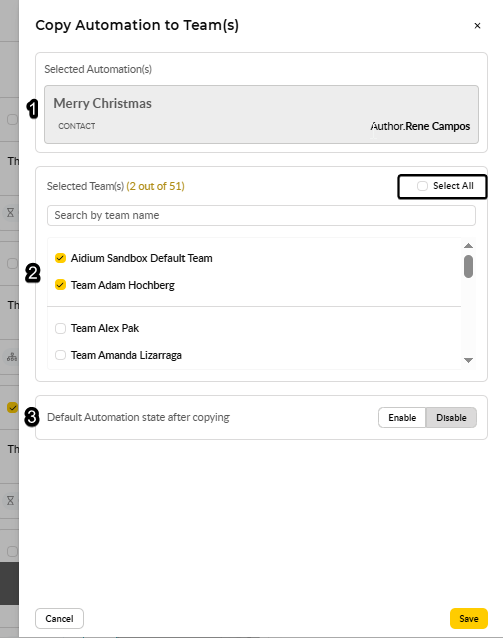This screenshot has width=503, height=638.
Task: Click the Cancel button
Action: [59, 618]
